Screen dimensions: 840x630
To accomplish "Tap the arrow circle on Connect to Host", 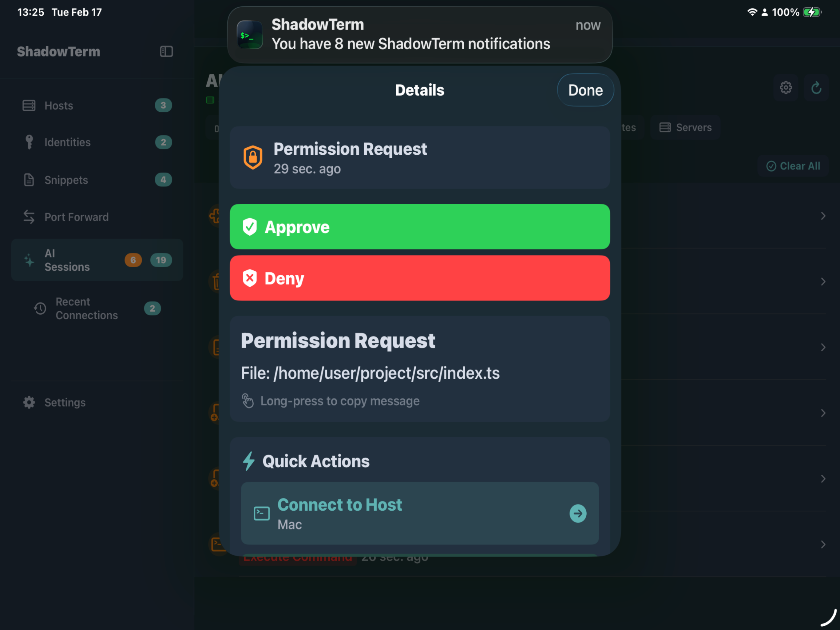I will coord(578,514).
